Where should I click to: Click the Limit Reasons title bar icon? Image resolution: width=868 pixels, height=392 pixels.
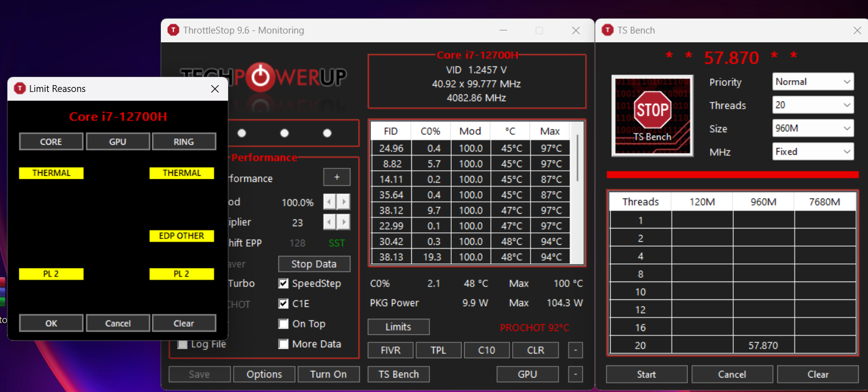coord(20,89)
